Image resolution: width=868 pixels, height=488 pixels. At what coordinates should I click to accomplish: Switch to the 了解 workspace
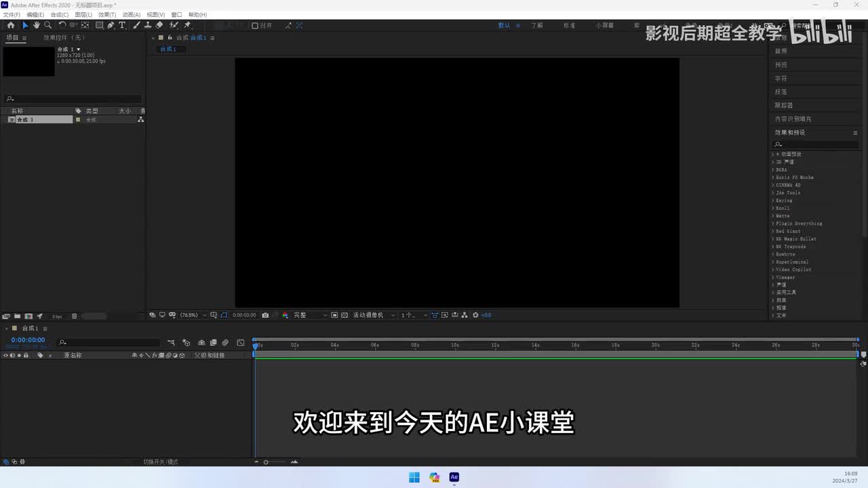tap(537, 26)
